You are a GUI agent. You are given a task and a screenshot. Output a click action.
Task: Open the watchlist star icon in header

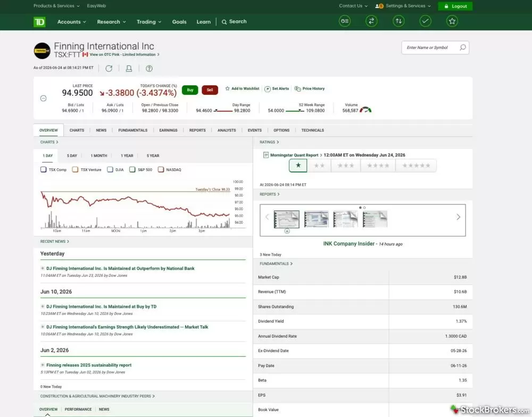[x=452, y=21]
